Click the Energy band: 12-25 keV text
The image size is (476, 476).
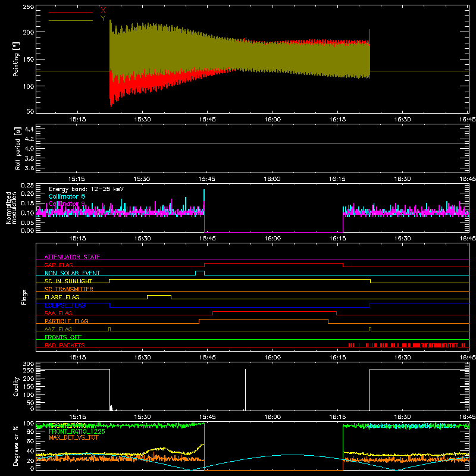click(x=86, y=189)
